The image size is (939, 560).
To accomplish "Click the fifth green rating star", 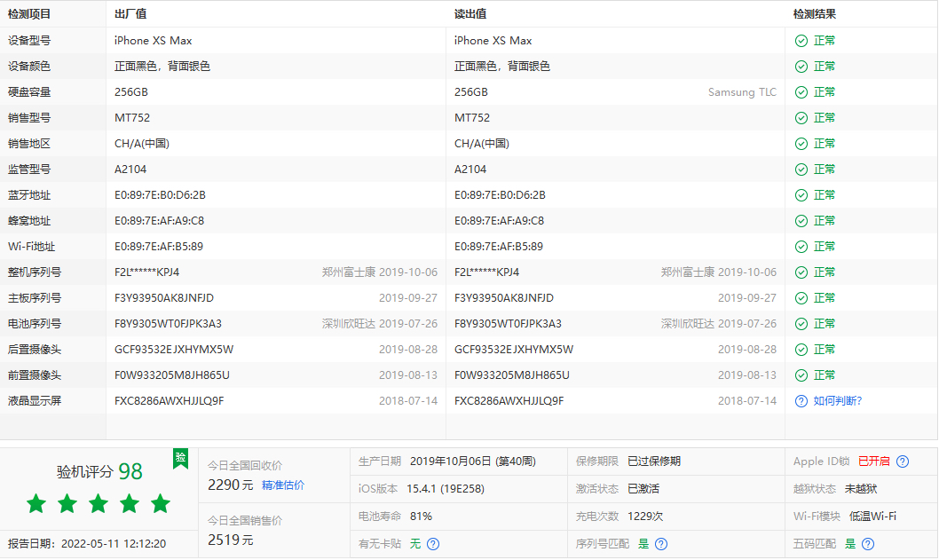I will click(160, 503).
